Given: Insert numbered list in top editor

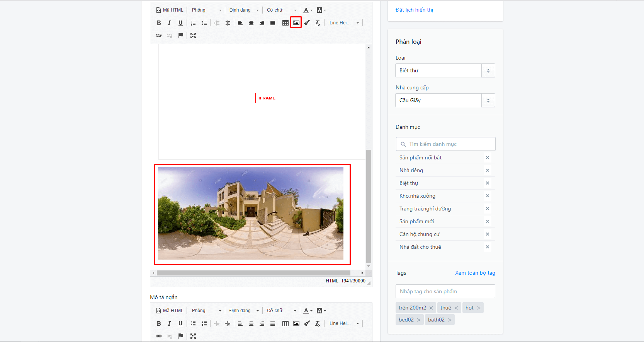Looking at the screenshot, I should (x=193, y=23).
